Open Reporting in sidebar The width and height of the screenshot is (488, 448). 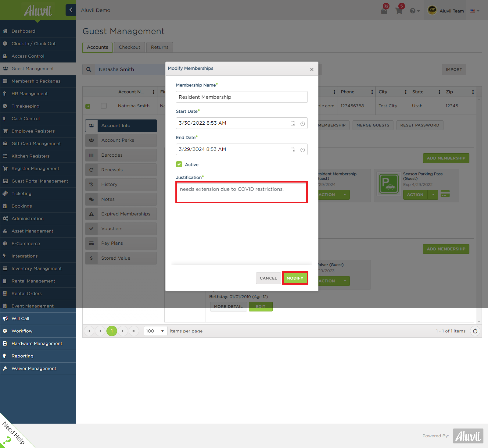tap(38, 356)
